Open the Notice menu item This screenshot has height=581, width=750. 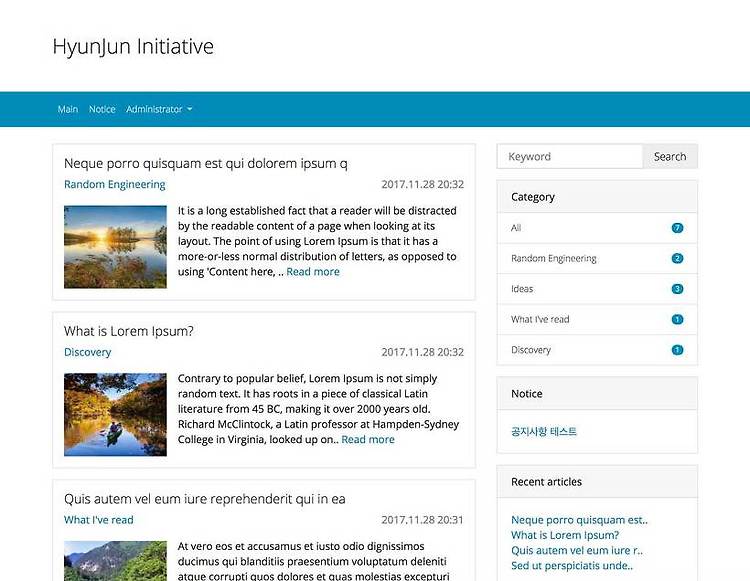pyautogui.click(x=102, y=109)
